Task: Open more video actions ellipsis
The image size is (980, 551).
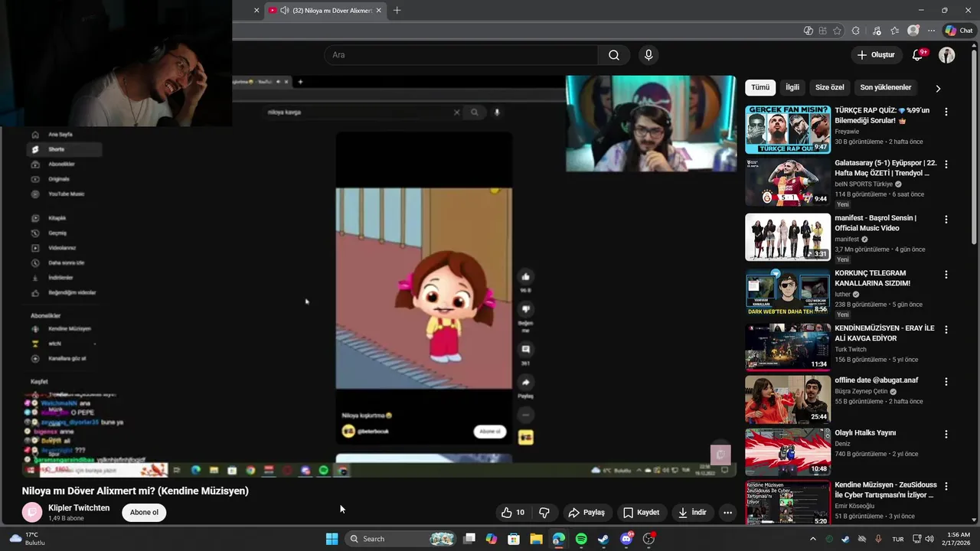Action: [x=727, y=513]
